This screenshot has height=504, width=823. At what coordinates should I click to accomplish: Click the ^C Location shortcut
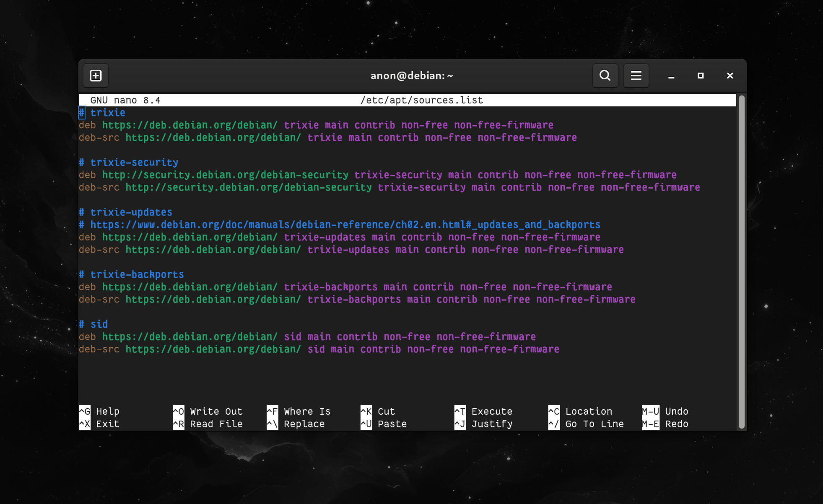(581, 411)
